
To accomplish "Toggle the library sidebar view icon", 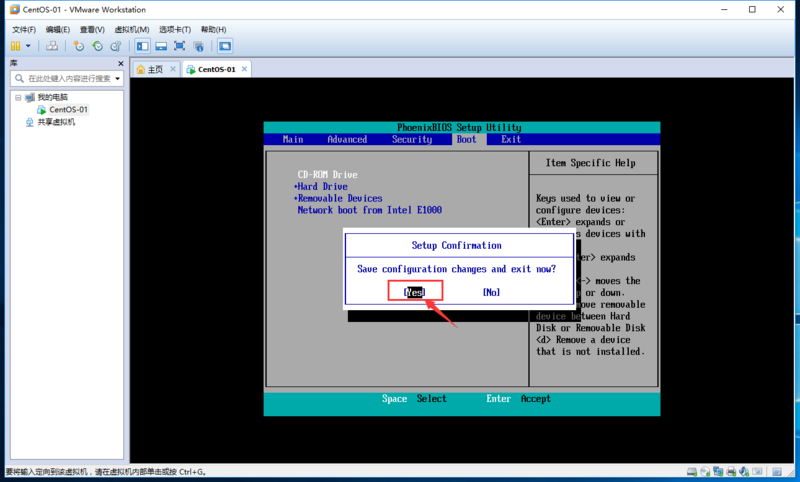I will (x=142, y=46).
